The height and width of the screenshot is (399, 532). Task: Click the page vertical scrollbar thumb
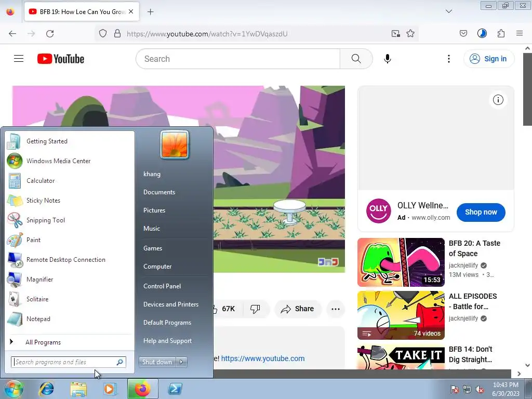point(527,89)
